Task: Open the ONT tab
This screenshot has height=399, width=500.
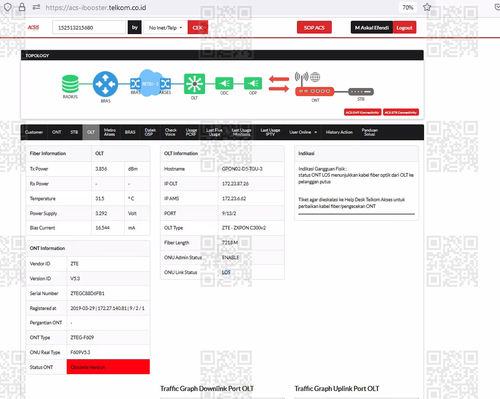Action: tap(57, 132)
